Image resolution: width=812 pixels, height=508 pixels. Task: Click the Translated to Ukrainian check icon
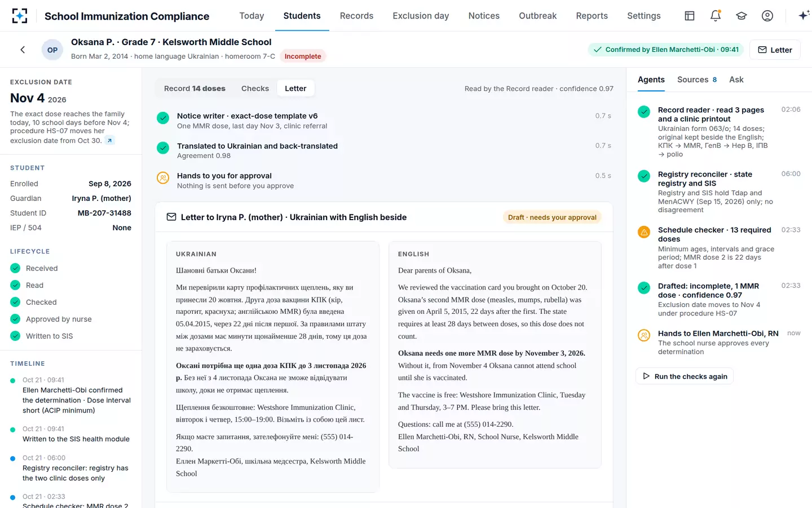pyautogui.click(x=163, y=148)
